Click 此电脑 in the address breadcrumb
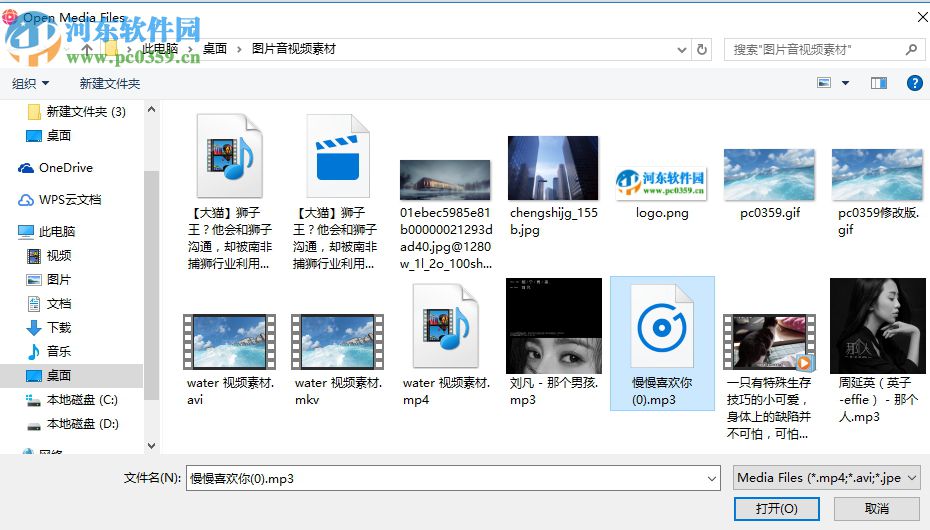The width and height of the screenshot is (930, 530). pos(160,49)
